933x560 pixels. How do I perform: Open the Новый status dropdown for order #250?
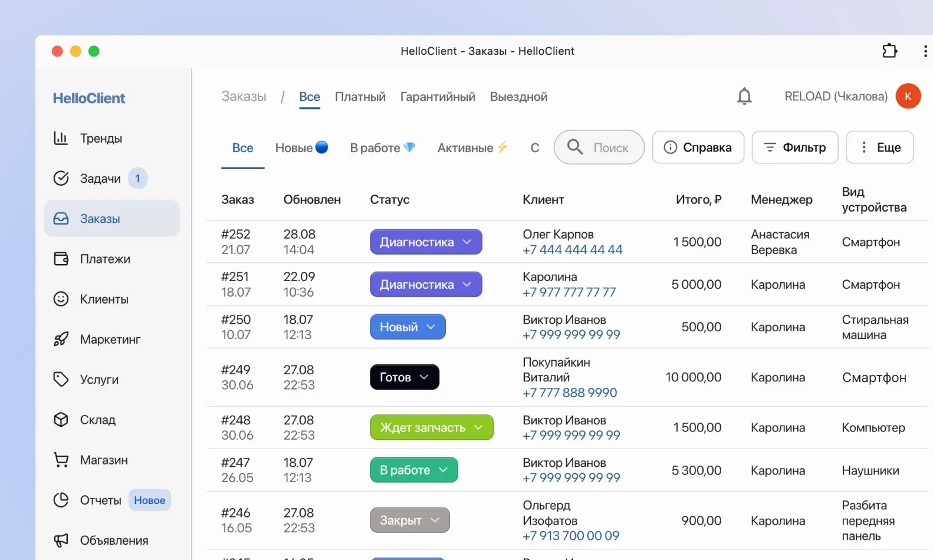[408, 327]
